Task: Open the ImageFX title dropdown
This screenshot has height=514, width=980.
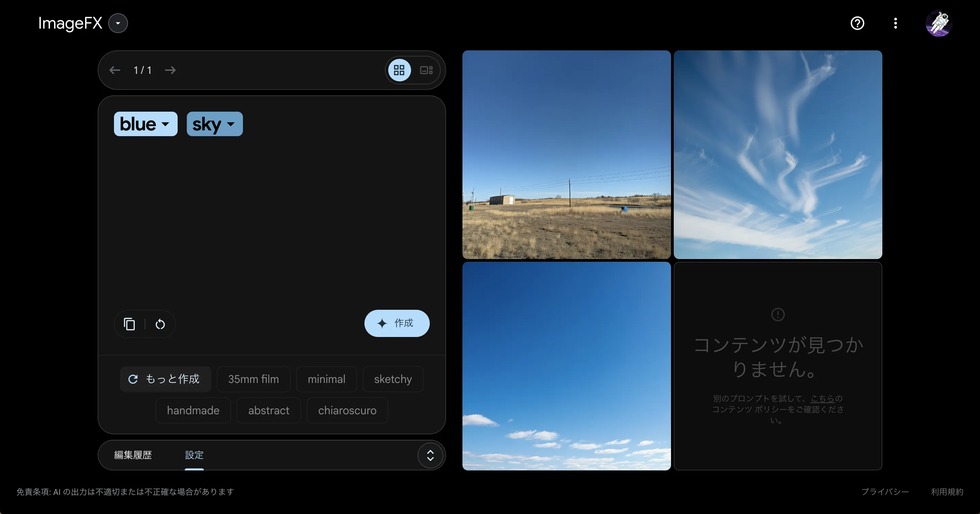Action: pos(117,23)
